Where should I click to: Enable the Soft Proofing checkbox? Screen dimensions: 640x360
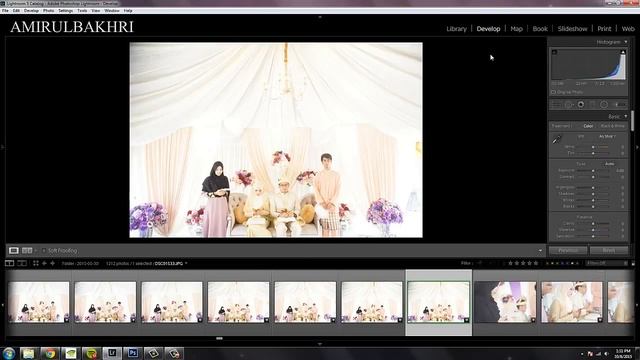point(44,250)
